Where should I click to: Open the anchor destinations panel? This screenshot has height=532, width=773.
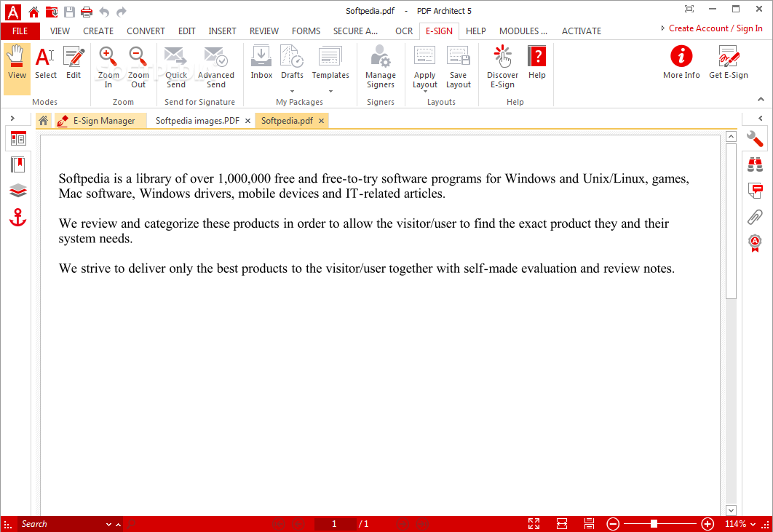coord(18,217)
